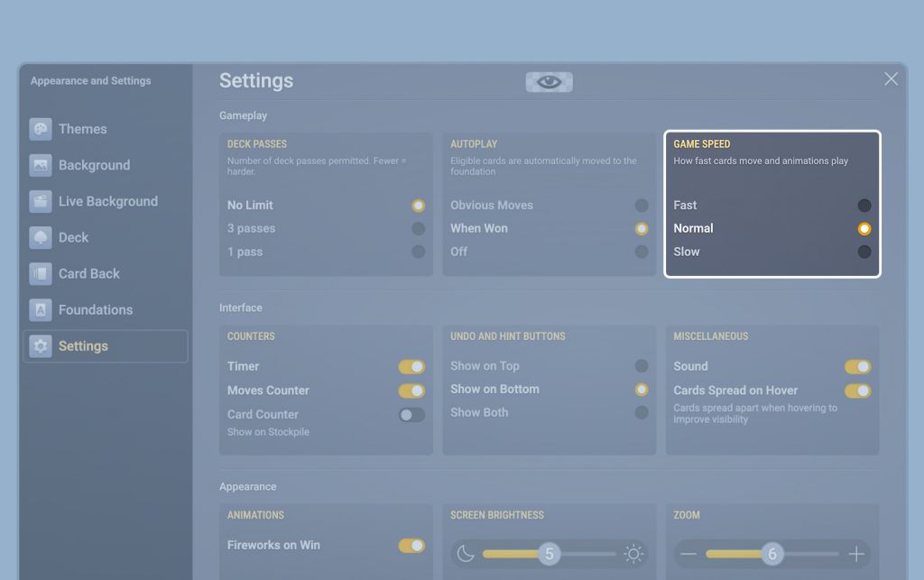Close the Settings dialog
This screenshot has width=924, height=580.
point(891,79)
